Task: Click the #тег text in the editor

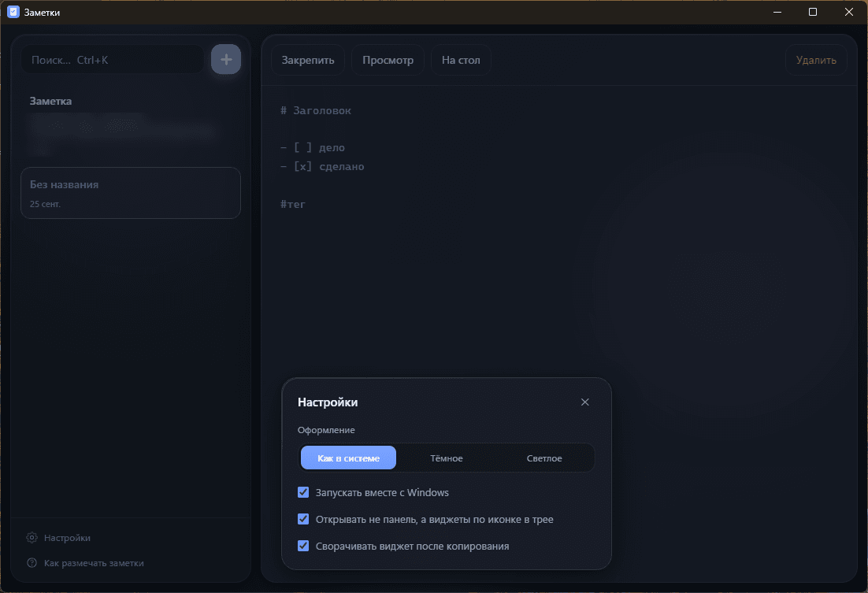Action: click(x=293, y=204)
